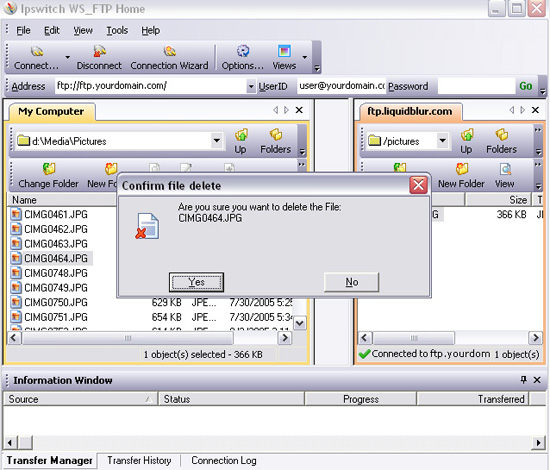550x470 pixels.
Task: Open the Connect dropdown arrow
Action: click(x=67, y=57)
